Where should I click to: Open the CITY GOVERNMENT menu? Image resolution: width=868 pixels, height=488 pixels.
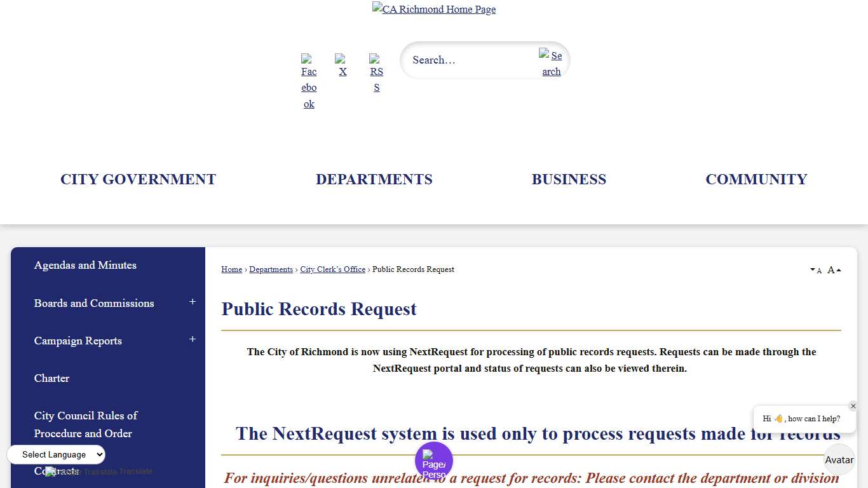click(x=138, y=179)
